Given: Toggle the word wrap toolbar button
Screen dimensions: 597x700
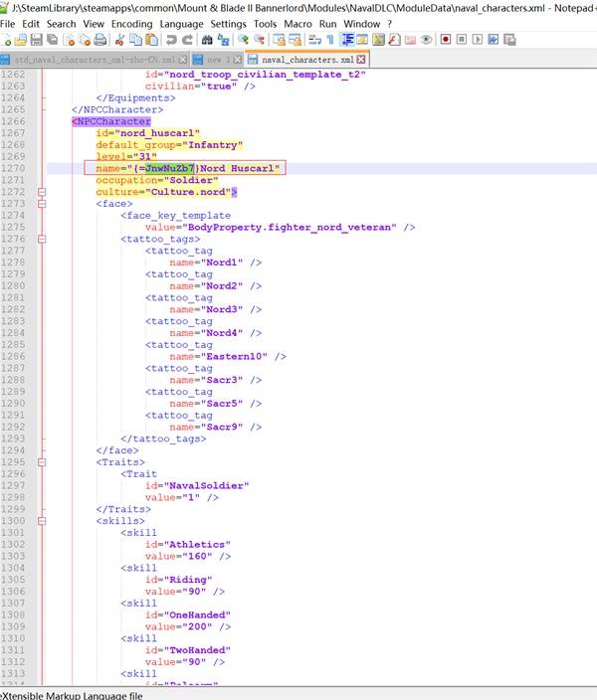Looking at the screenshot, I should click(x=312, y=40).
